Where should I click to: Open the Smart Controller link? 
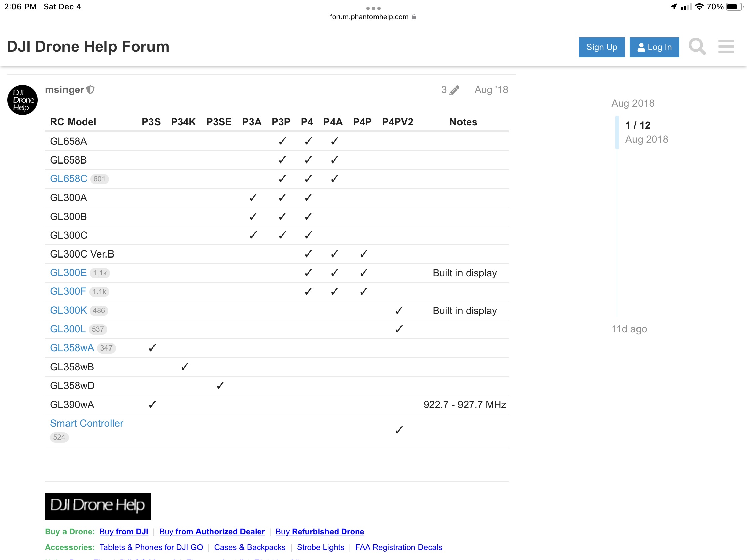coord(87,423)
